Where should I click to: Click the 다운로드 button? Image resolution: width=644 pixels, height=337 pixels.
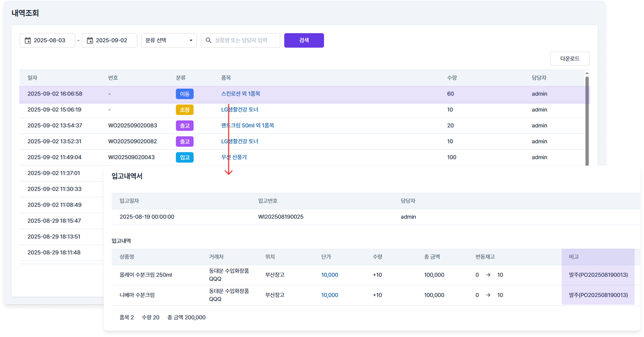tap(570, 58)
